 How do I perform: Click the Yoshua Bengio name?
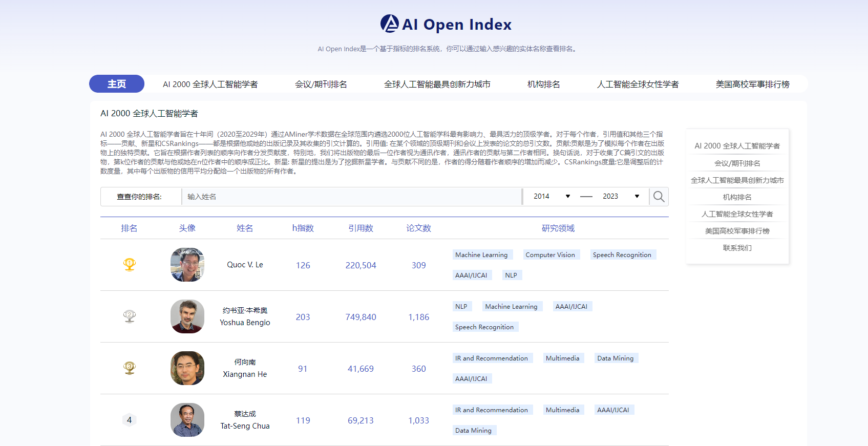coord(245,323)
